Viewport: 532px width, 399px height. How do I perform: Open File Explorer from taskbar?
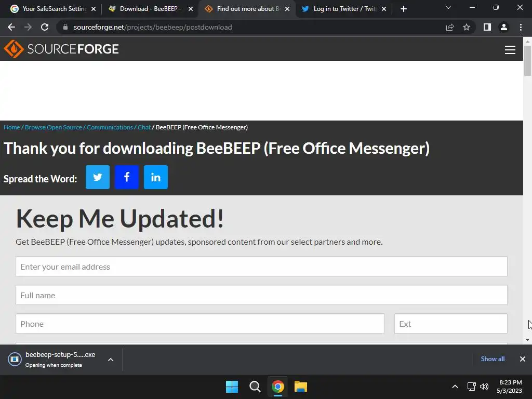(301, 387)
